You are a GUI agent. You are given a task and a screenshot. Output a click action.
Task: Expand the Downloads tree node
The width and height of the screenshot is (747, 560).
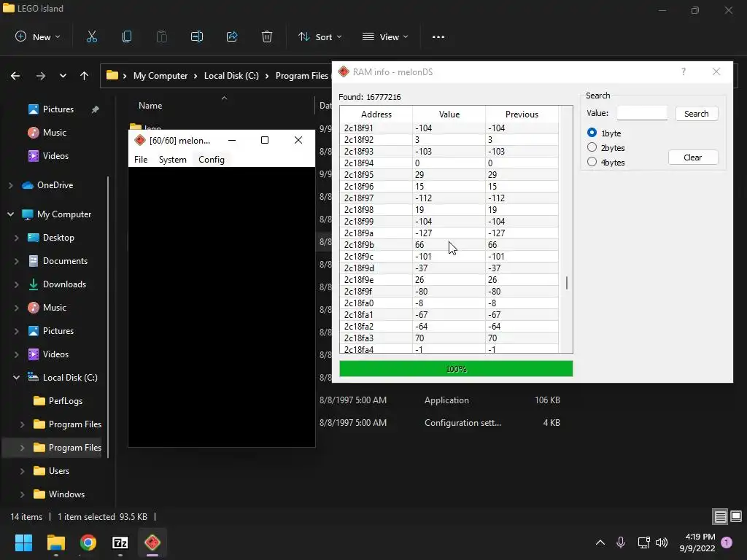click(x=16, y=284)
